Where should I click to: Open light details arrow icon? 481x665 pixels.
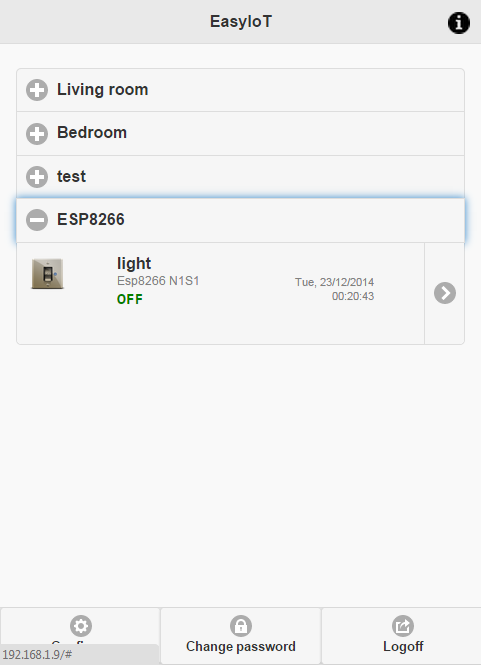tap(445, 293)
